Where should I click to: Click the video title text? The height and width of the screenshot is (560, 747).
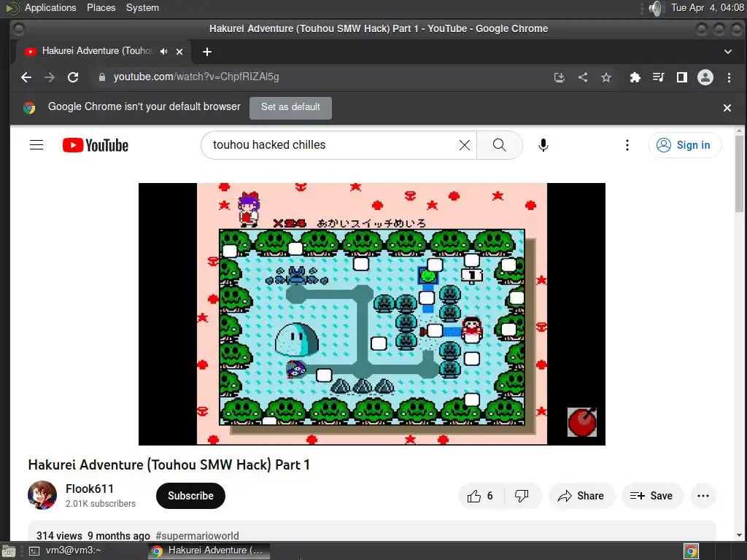point(169,464)
